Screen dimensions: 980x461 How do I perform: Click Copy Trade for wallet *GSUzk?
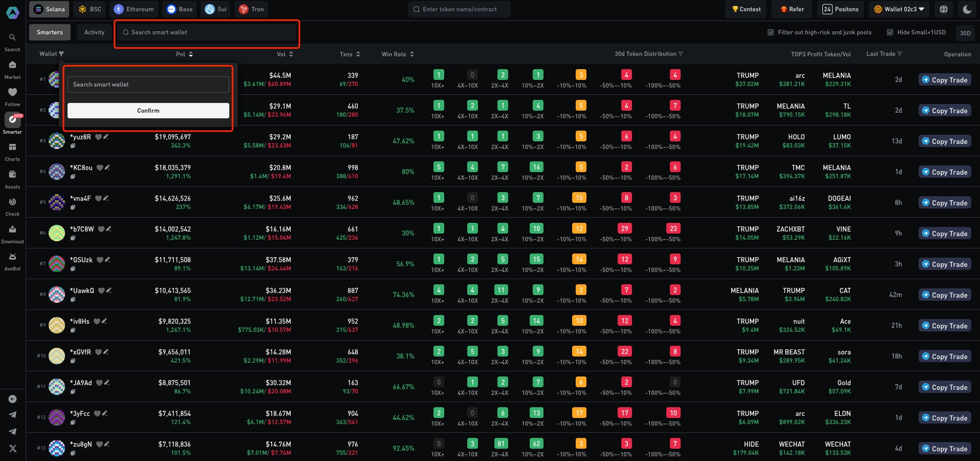tap(945, 264)
